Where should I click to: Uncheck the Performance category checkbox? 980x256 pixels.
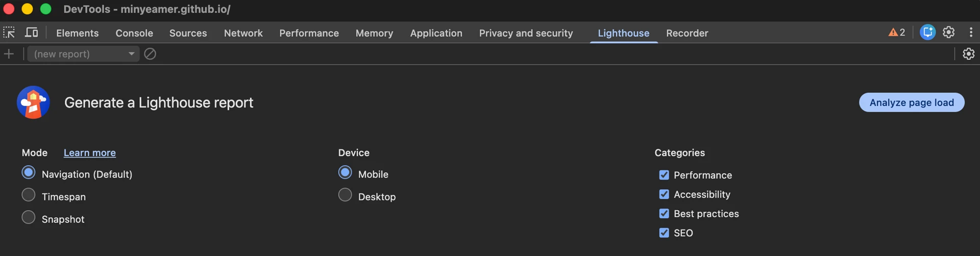point(664,175)
